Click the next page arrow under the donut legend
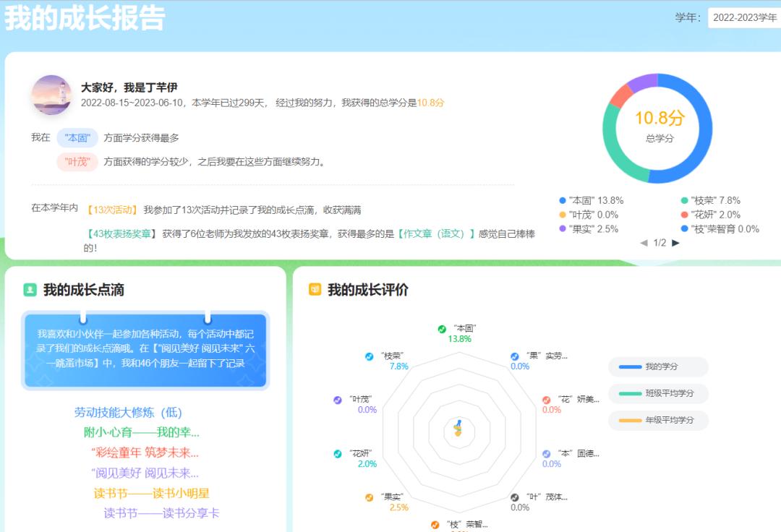The width and height of the screenshot is (781, 532). [675, 243]
